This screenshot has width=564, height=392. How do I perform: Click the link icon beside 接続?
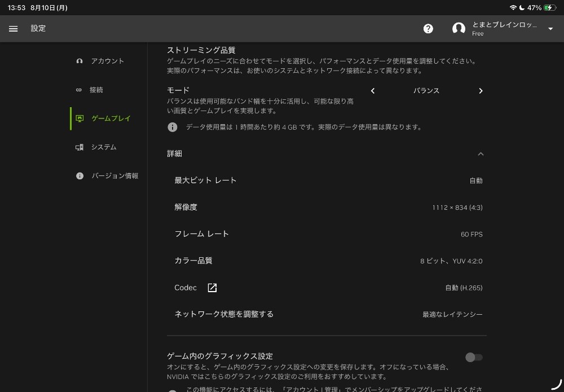coord(79,90)
